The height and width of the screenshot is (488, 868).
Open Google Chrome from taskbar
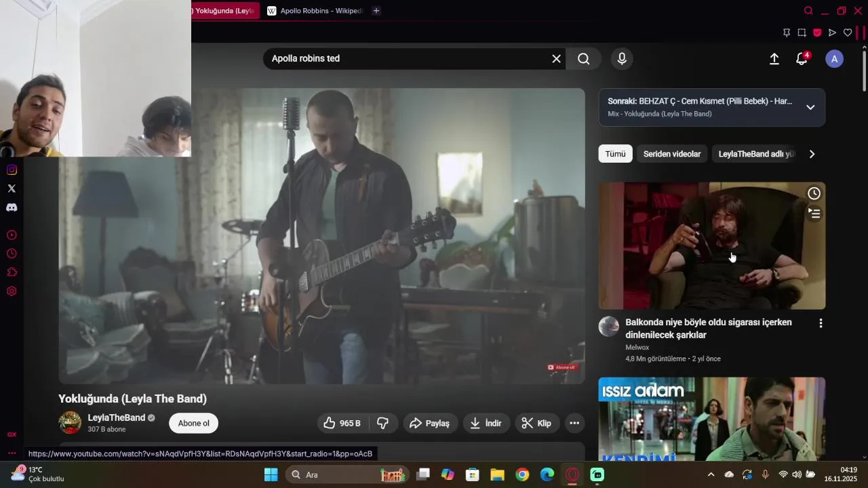pos(522,474)
